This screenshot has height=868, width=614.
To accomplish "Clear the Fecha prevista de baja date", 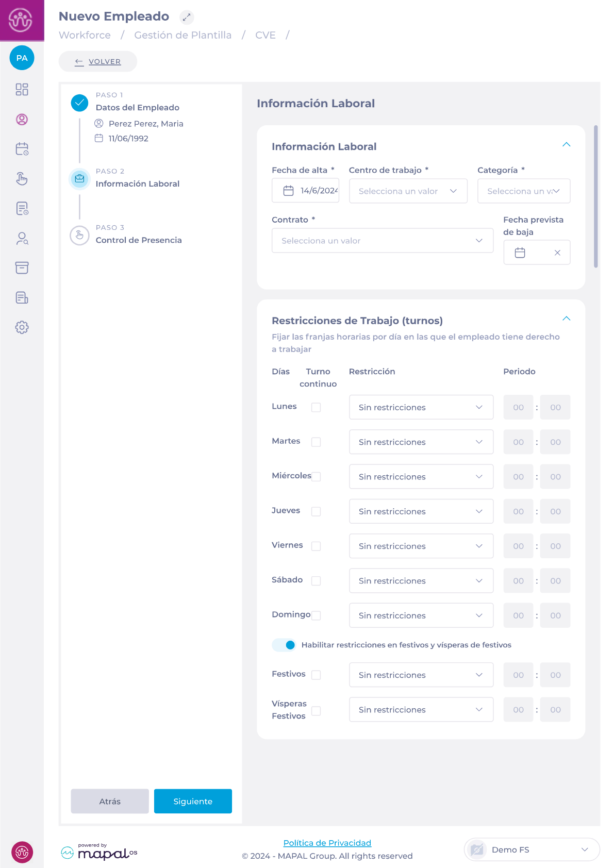I will (557, 253).
